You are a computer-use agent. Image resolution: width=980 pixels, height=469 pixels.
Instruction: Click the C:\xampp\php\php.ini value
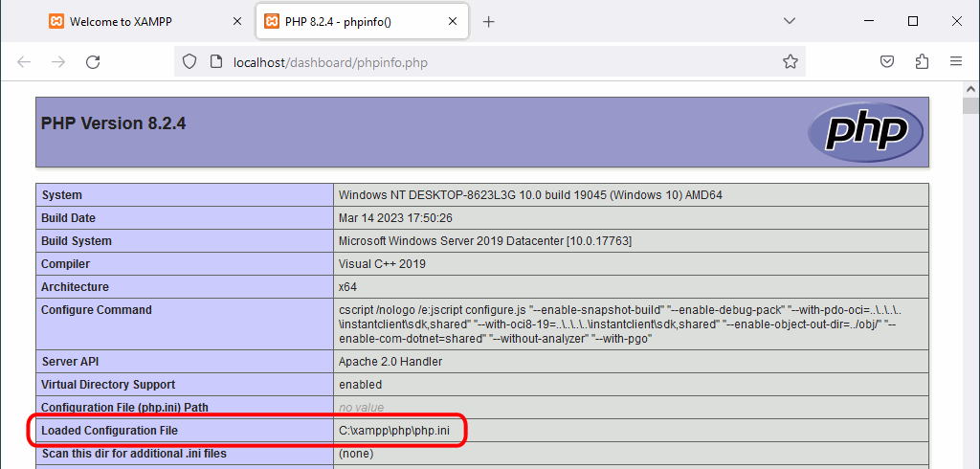(x=394, y=430)
